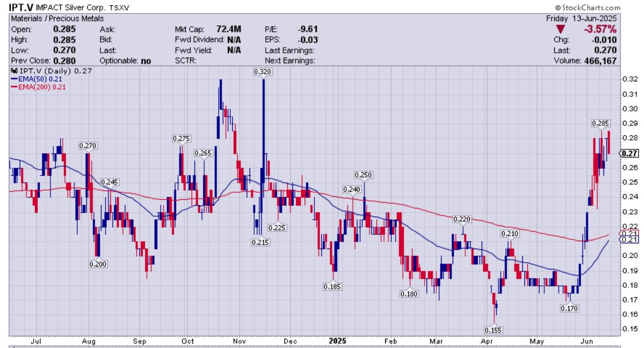Click the Mkt Cap 72.4M value
Image resolution: width=644 pixels, height=348 pixels.
[229, 29]
